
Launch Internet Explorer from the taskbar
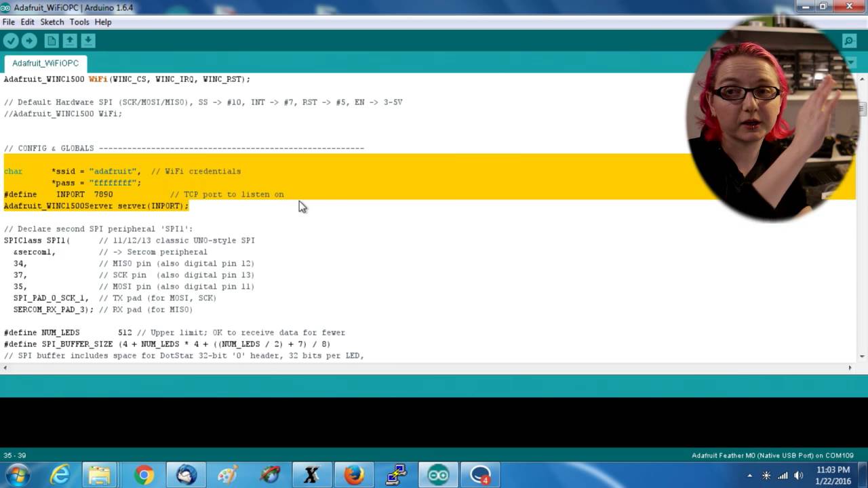point(60,475)
